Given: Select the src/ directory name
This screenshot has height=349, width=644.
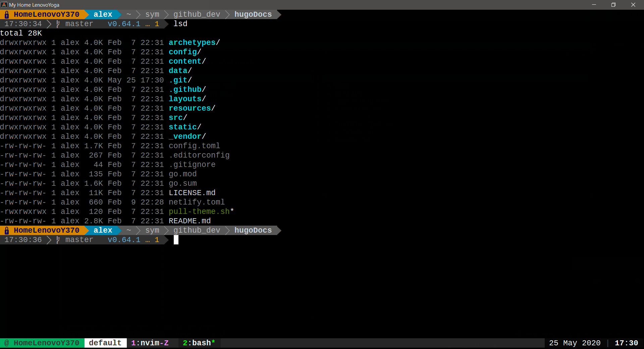Looking at the screenshot, I should (178, 118).
